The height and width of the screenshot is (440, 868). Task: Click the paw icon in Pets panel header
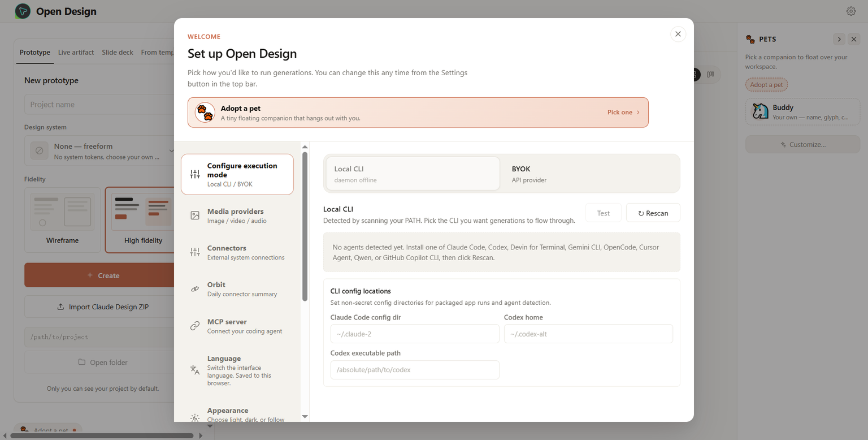(750, 39)
